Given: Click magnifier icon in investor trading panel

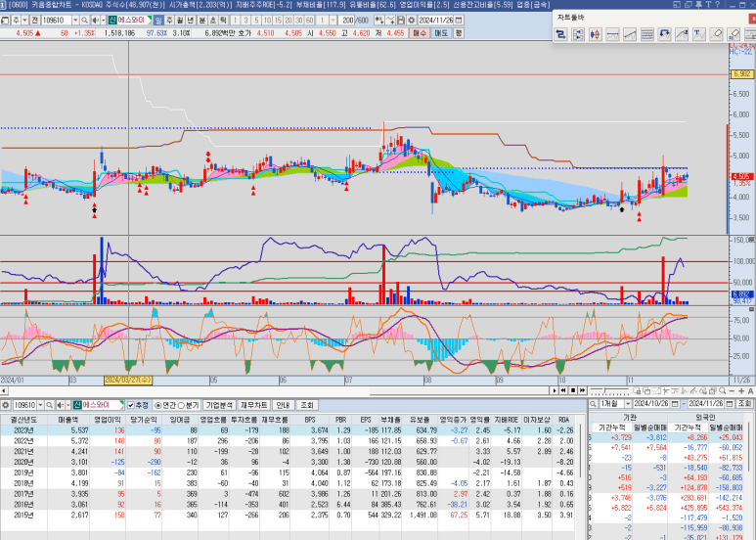Looking at the screenshot, I should pyautogui.click(x=593, y=404).
